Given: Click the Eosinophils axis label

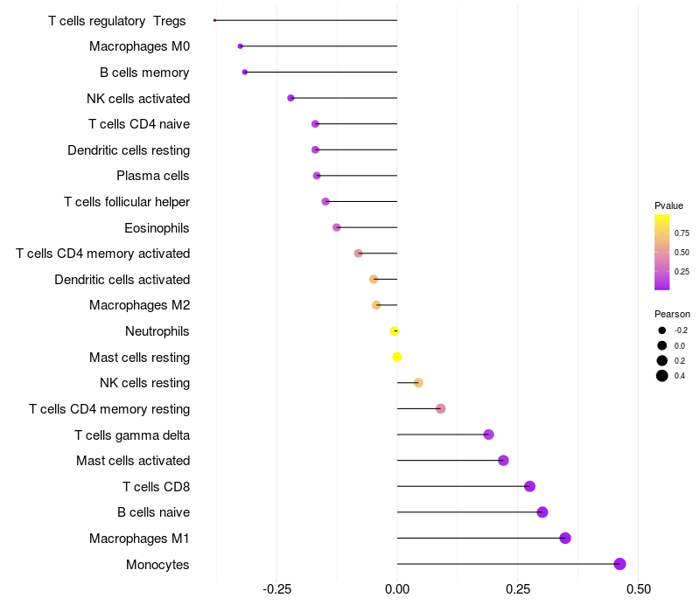Looking at the screenshot, I should tap(157, 228).
